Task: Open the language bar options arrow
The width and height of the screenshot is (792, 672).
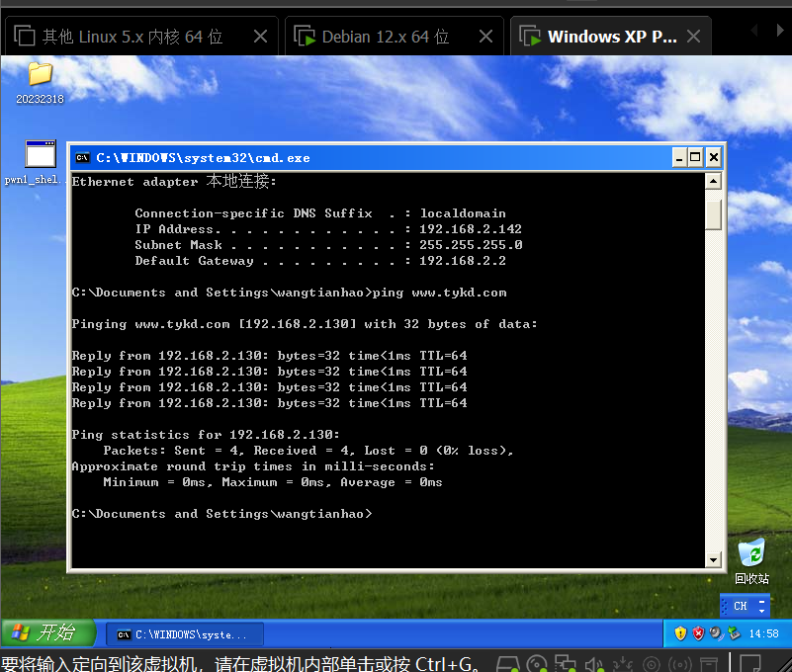Action: point(761,611)
